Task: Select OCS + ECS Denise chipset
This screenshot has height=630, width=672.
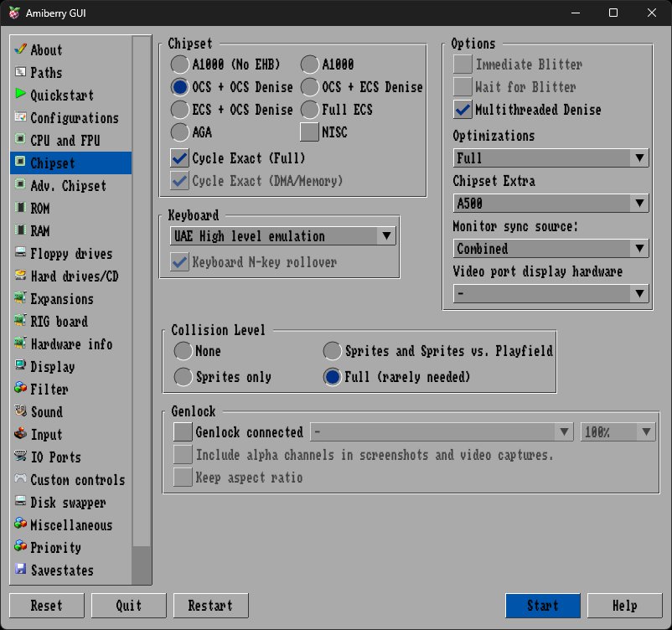Action: [361, 87]
